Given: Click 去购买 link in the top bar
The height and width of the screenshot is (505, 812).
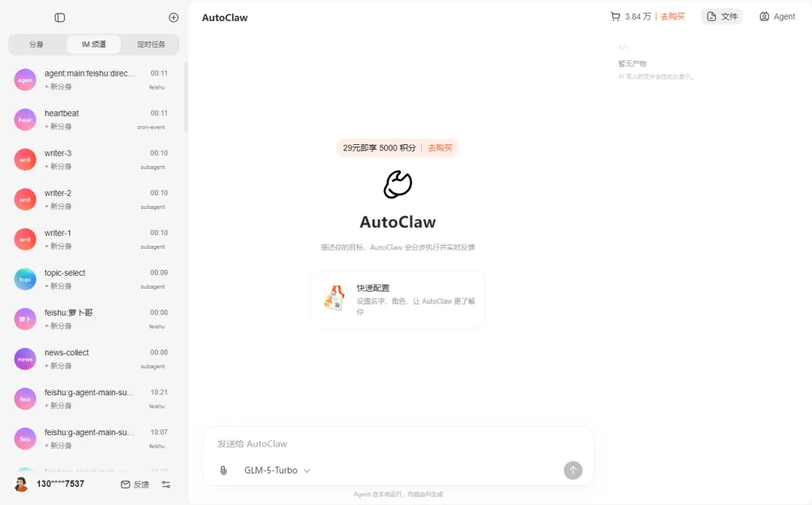Looking at the screenshot, I should 673,17.
